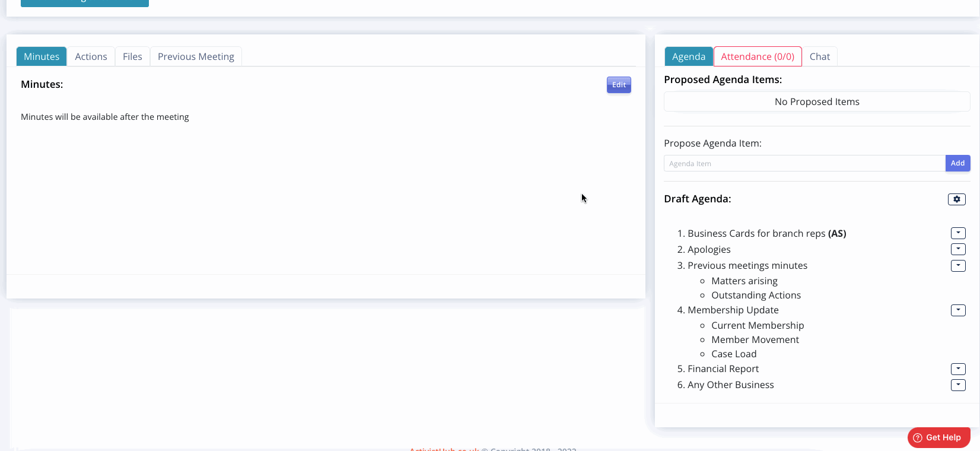Select the Previous Meeting tab
Viewport: 980px width, 451px height.
coord(196,56)
